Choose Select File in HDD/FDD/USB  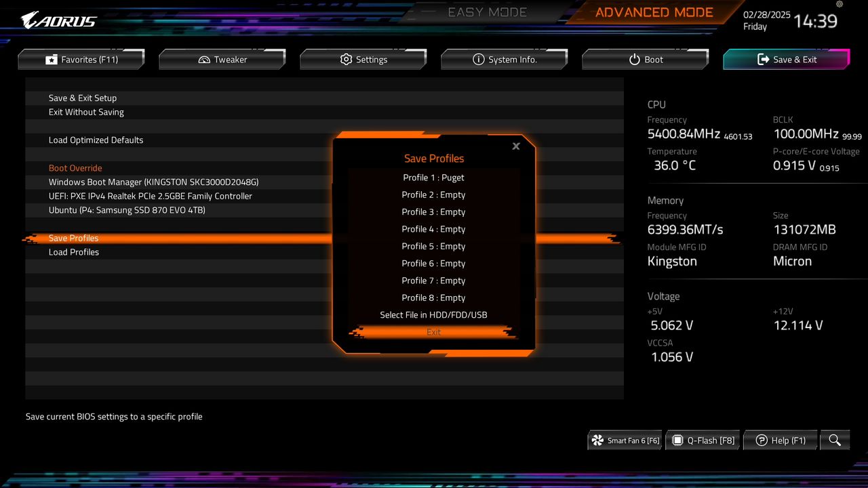pyautogui.click(x=434, y=315)
